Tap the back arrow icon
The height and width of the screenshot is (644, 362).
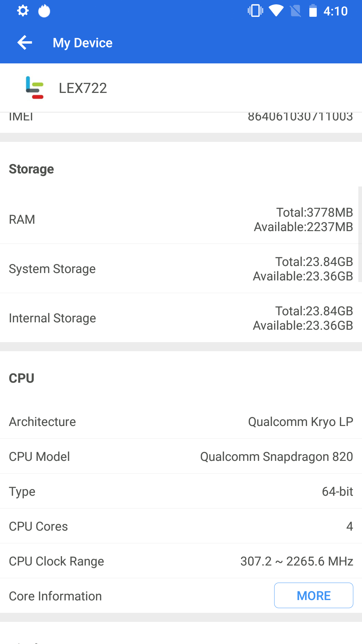[25, 43]
